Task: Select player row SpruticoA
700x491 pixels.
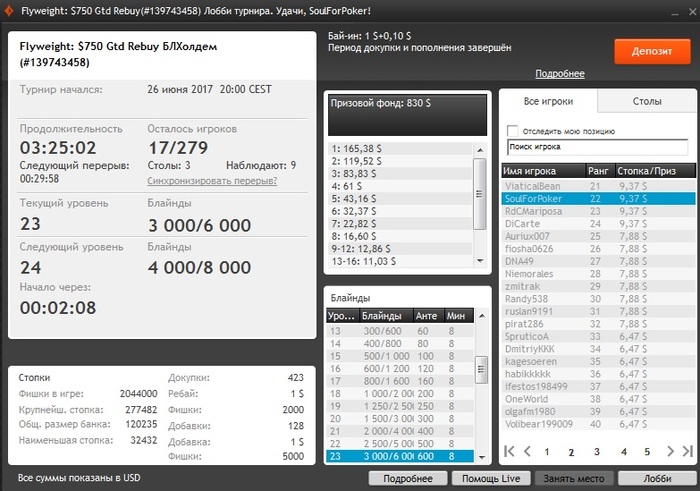Action: pos(599,336)
